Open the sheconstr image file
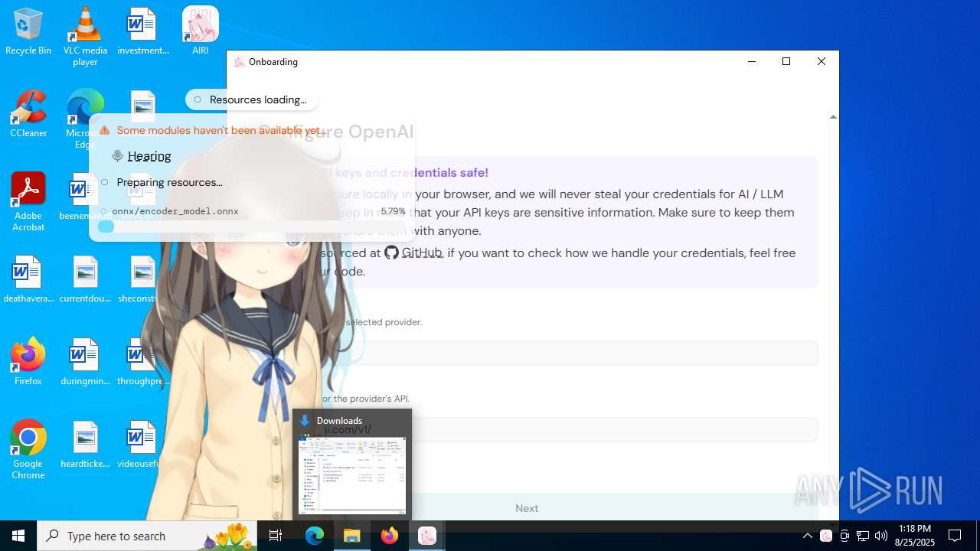Screen dimensions: 980x551 (x=142, y=279)
